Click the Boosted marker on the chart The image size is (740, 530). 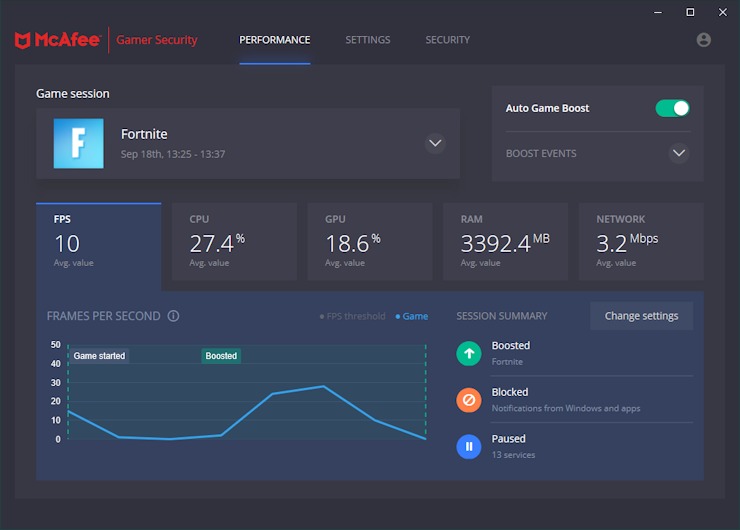point(221,356)
